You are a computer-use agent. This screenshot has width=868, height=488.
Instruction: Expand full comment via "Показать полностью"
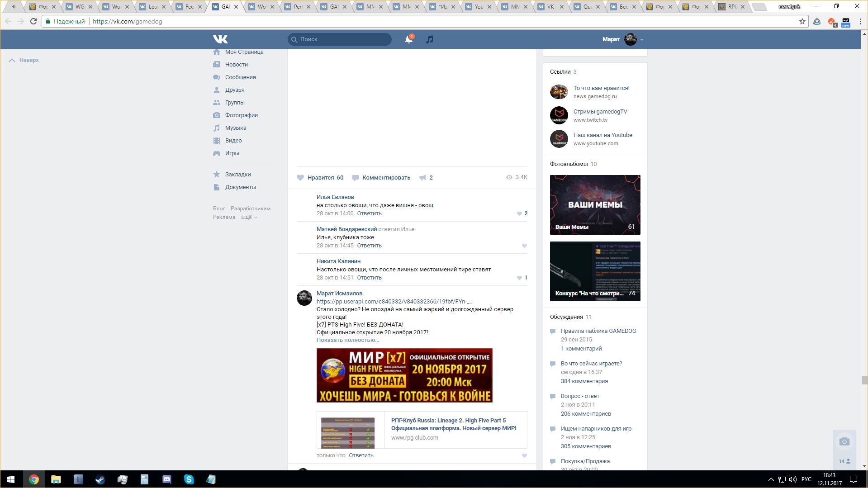tap(347, 340)
